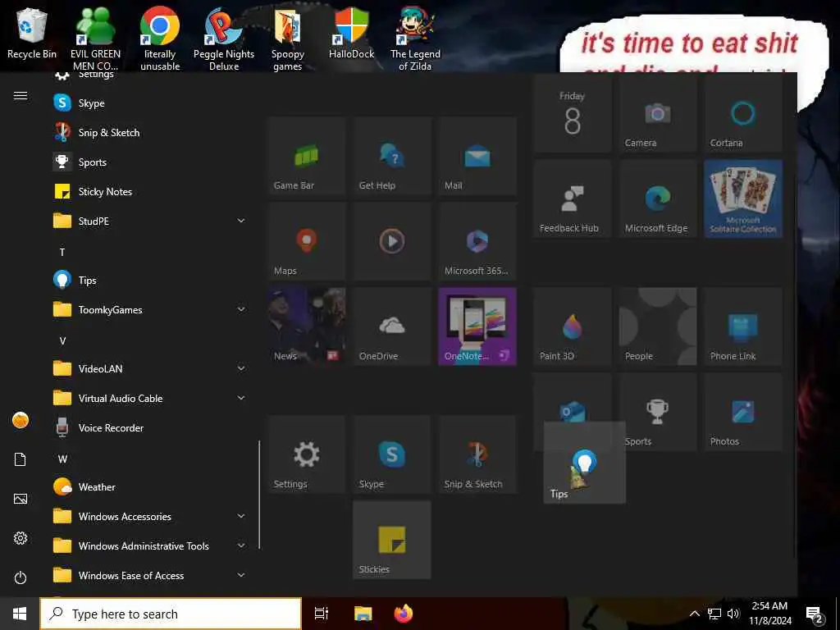Open Weather in the app list
The image size is (840, 630).
[x=149, y=486]
